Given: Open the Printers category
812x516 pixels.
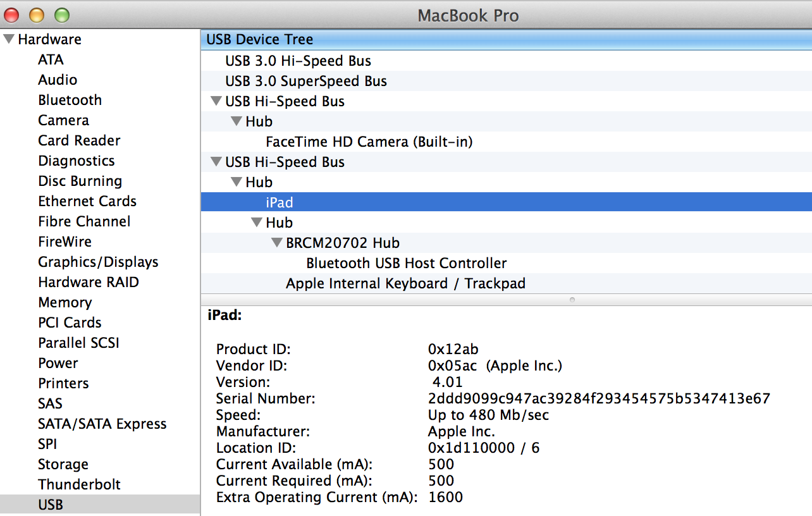Looking at the screenshot, I should [x=63, y=383].
